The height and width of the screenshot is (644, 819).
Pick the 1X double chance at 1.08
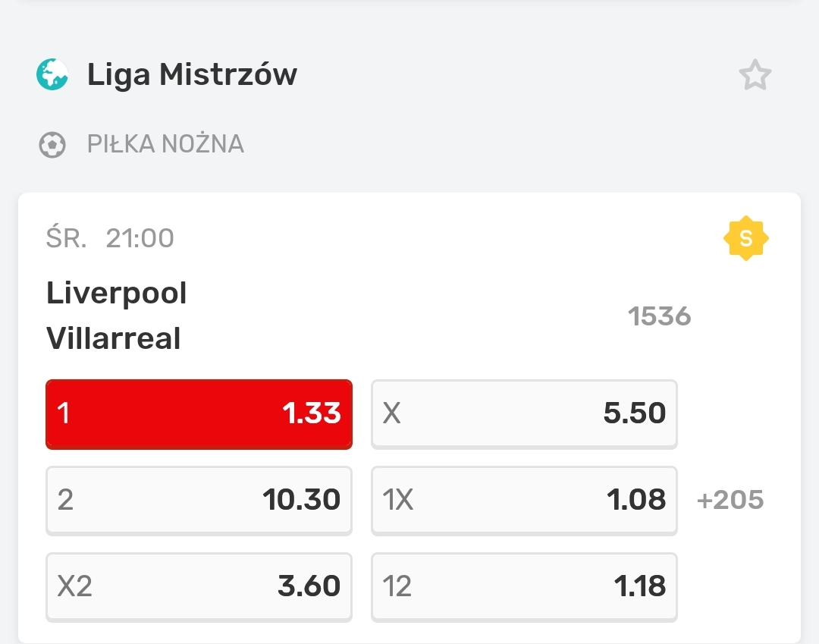pos(523,500)
